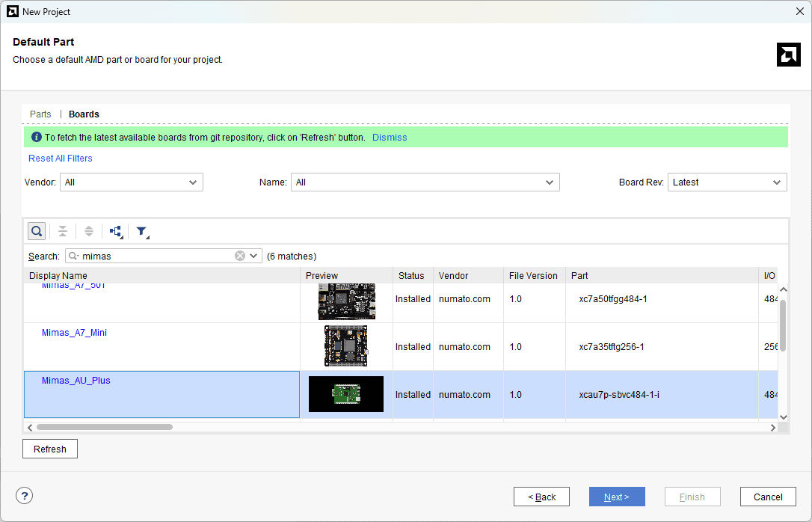Toggle the search magnifier toolbar icon
This screenshot has height=522, width=812.
(x=37, y=231)
